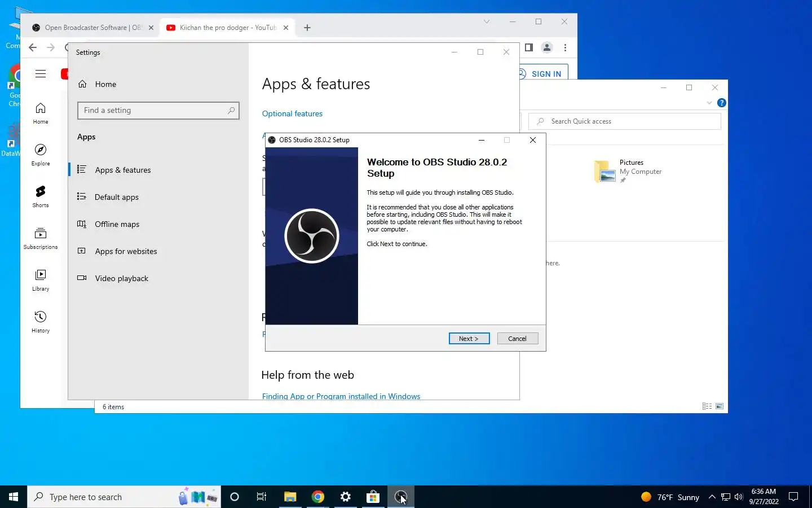The height and width of the screenshot is (508, 812).
Task: Open YouTube hamburger guide menu
Action: pyautogui.click(x=41, y=74)
